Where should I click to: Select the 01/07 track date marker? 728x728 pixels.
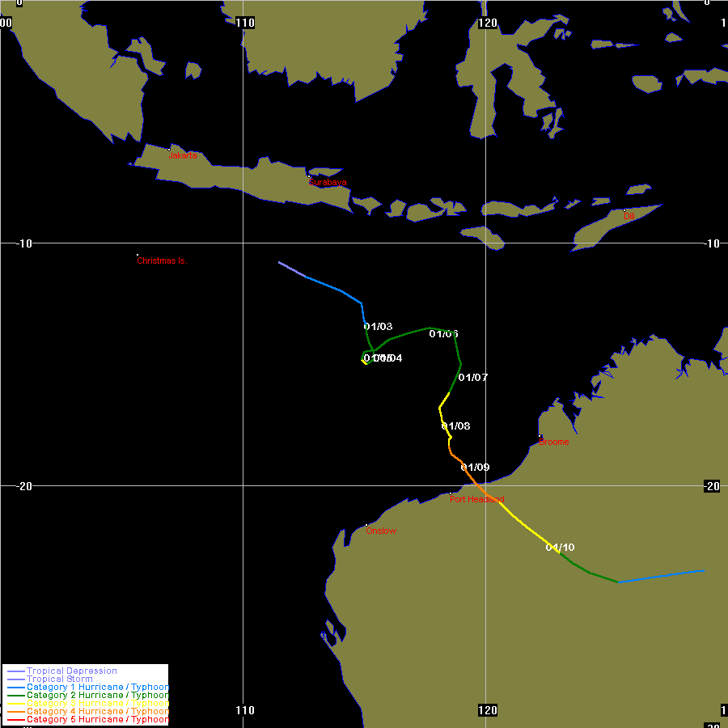(x=473, y=378)
